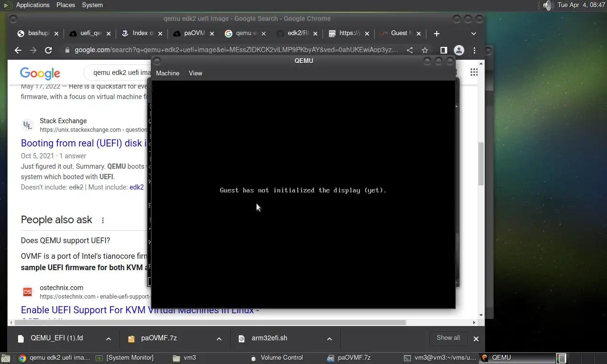This screenshot has width=607, height=364.
Task: Open the Chrome profile avatar
Action: tap(459, 50)
